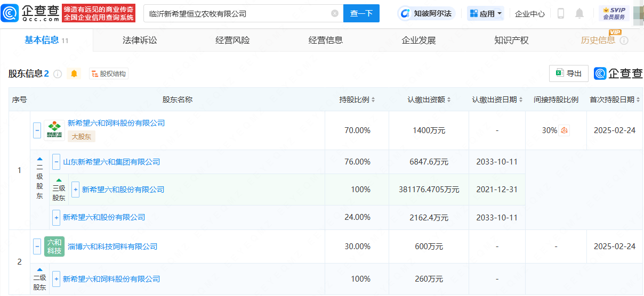Image resolution: width=644 pixels, height=296 pixels.
Task: Click the red slogan banner beside logo
Action: point(99,13)
